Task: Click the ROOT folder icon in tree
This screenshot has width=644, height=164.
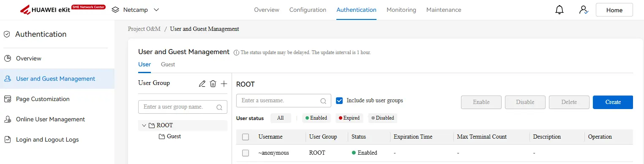Action: (152, 126)
